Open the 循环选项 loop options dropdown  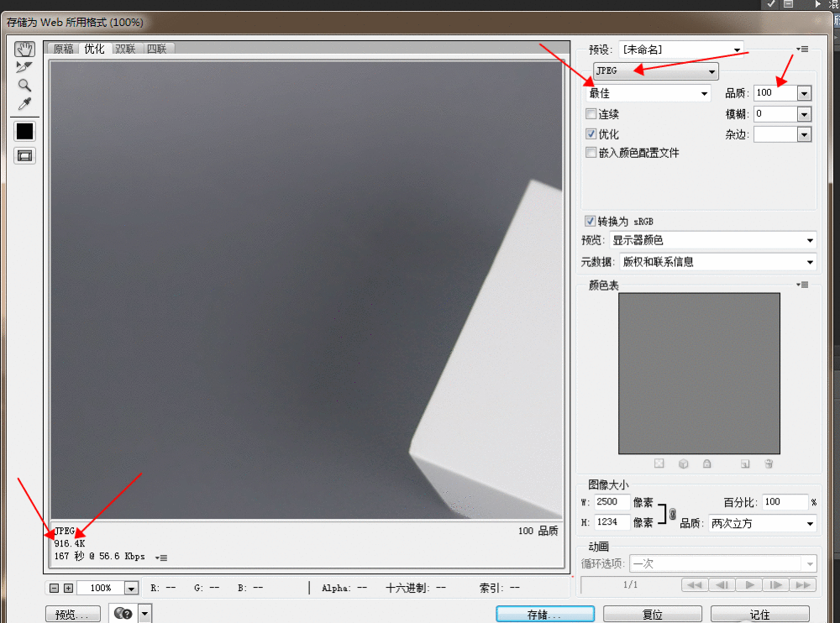(x=722, y=563)
